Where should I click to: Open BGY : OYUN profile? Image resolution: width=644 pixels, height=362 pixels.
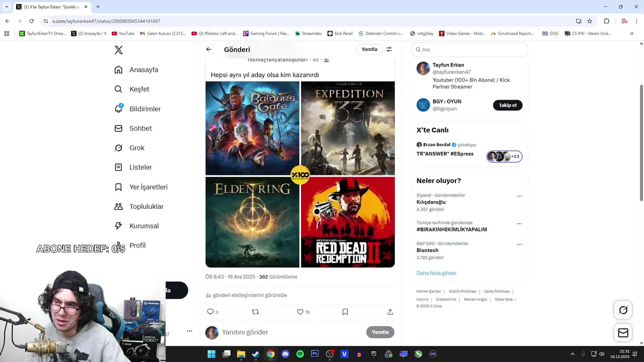(x=447, y=102)
